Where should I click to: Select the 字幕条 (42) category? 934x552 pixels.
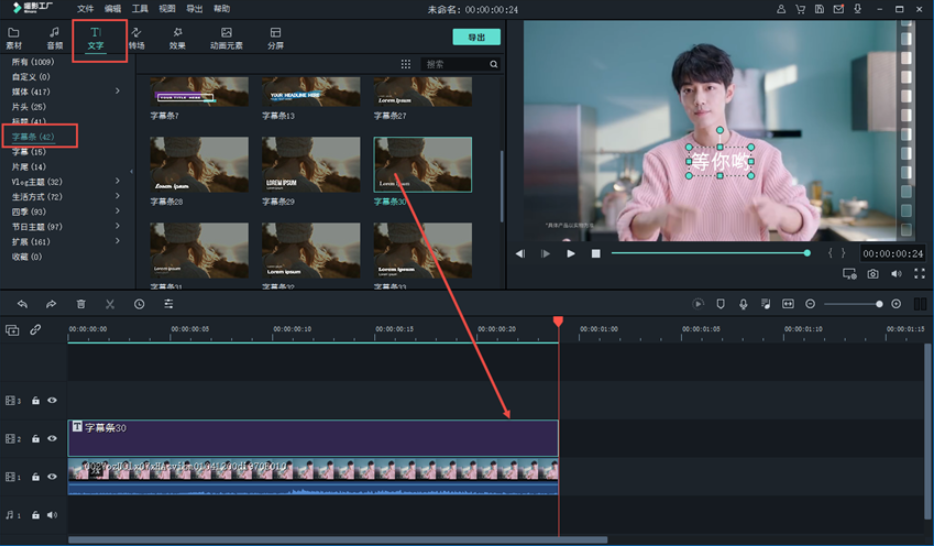[x=33, y=137]
